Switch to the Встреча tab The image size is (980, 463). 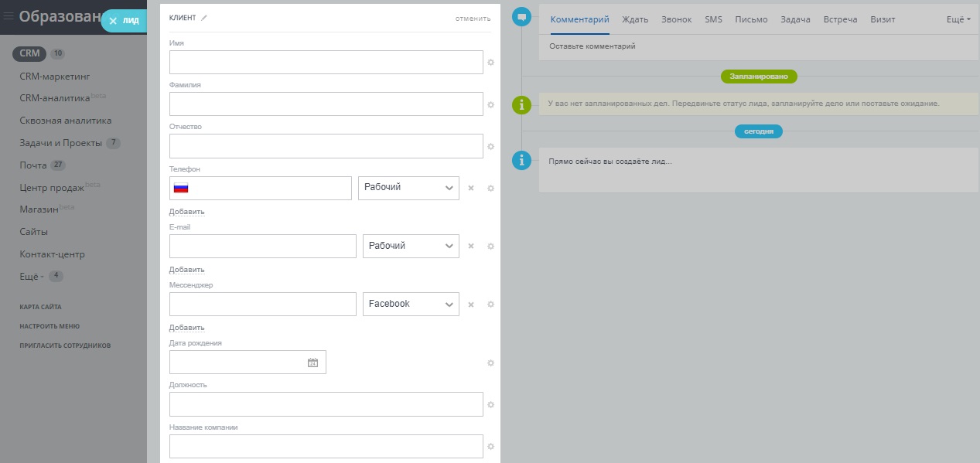[840, 19]
